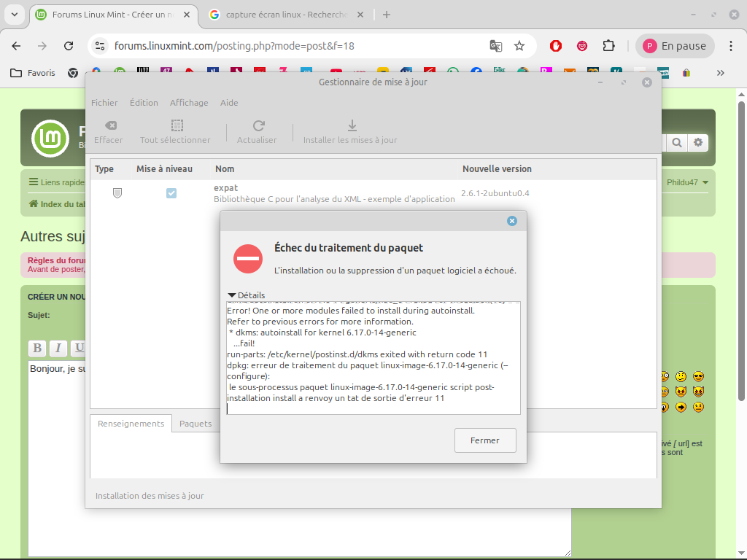
Task: Go back in browser history
Action: 16,46
